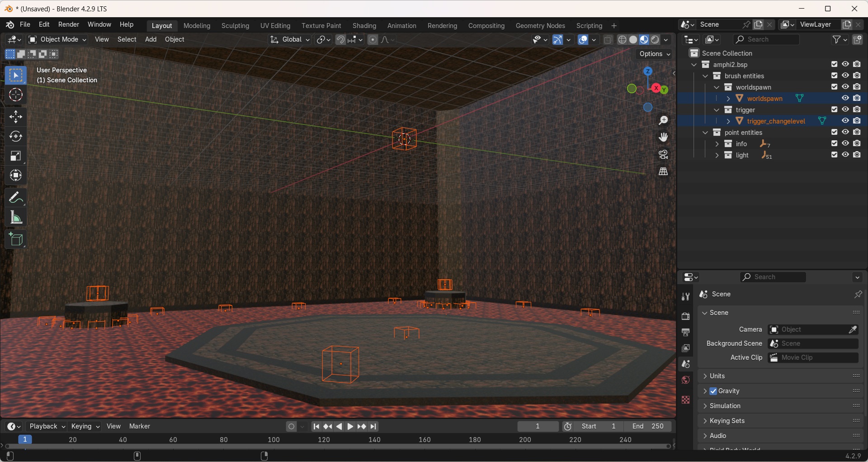Activate the Move tool
868x462 pixels.
tap(16, 117)
